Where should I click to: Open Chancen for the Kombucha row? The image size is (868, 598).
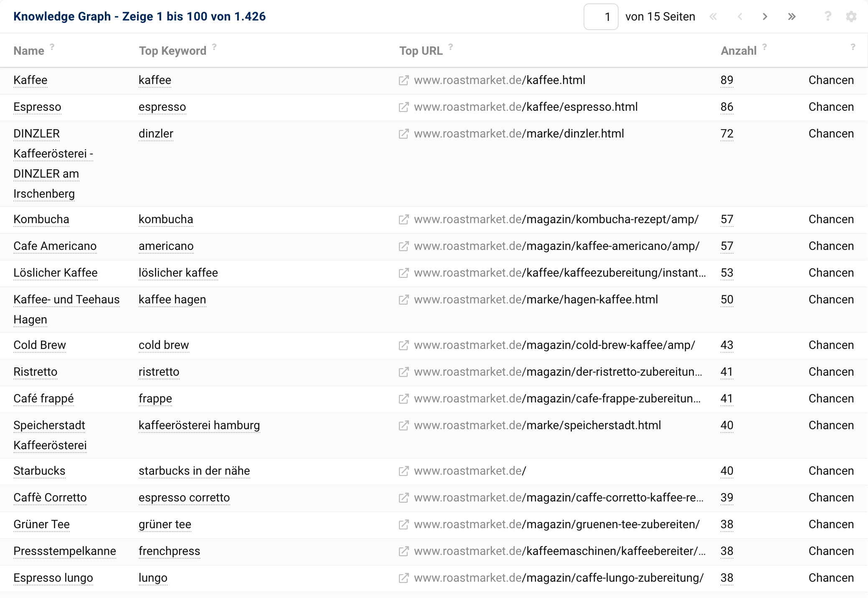point(831,219)
